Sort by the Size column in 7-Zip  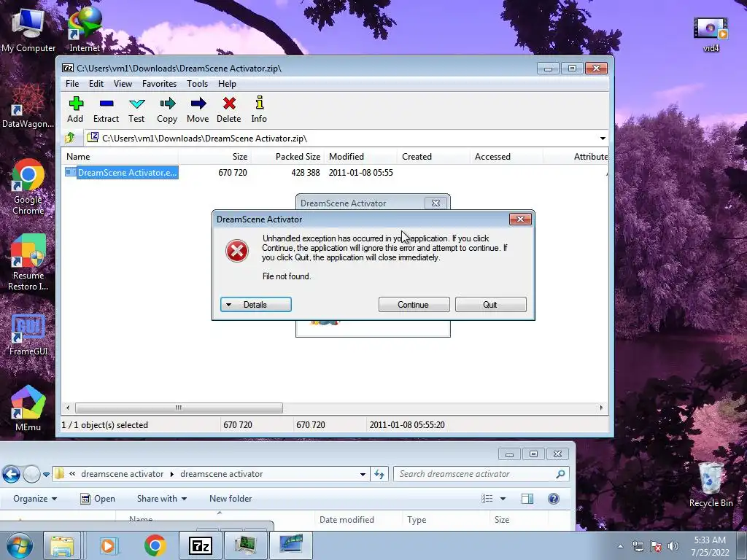coord(214,157)
